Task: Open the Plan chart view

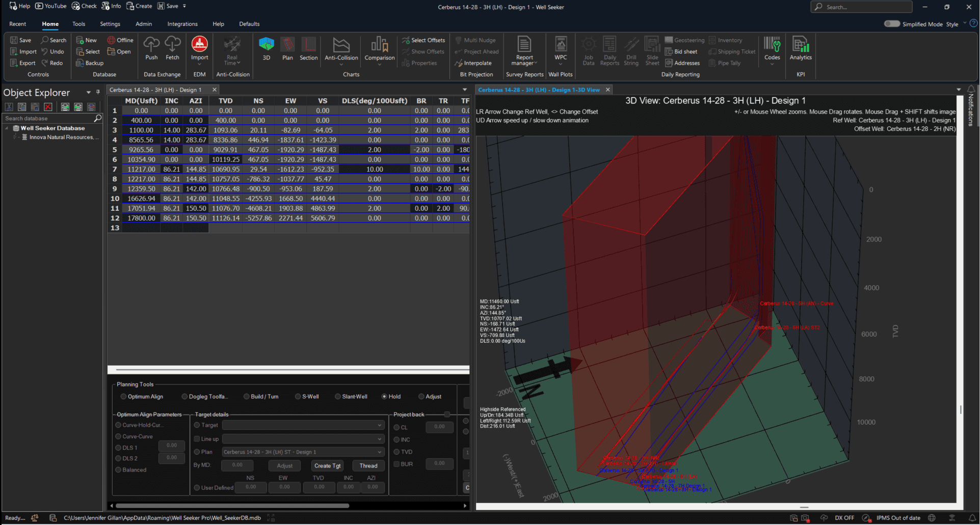Action: point(287,49)
